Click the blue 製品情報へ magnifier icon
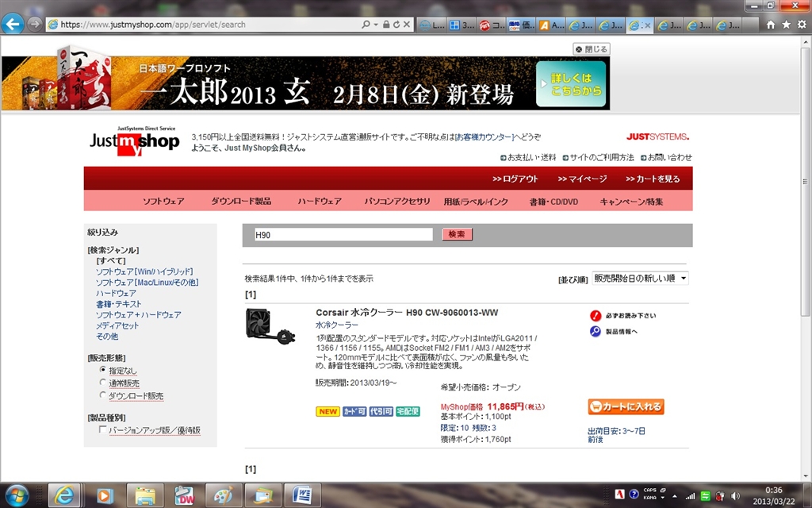The height and width of the screenshot is (508, 812). tap(596, 331)
